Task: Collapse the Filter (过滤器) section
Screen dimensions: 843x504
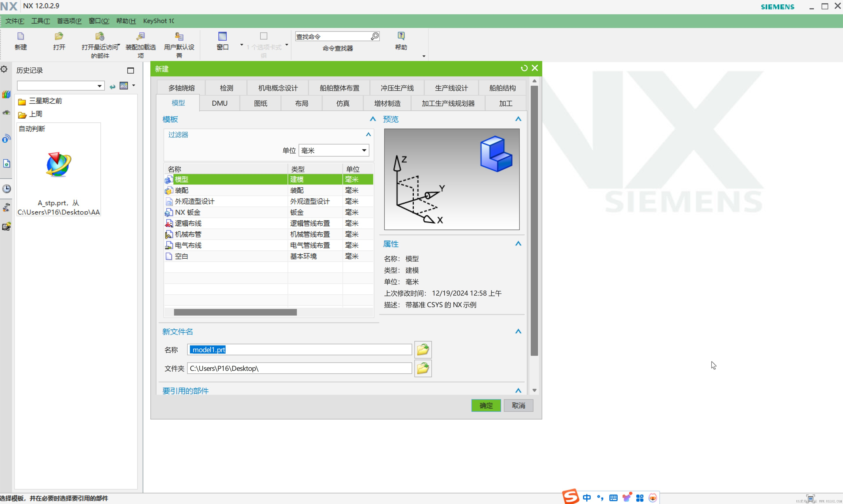Action: (x=368, y=135)
